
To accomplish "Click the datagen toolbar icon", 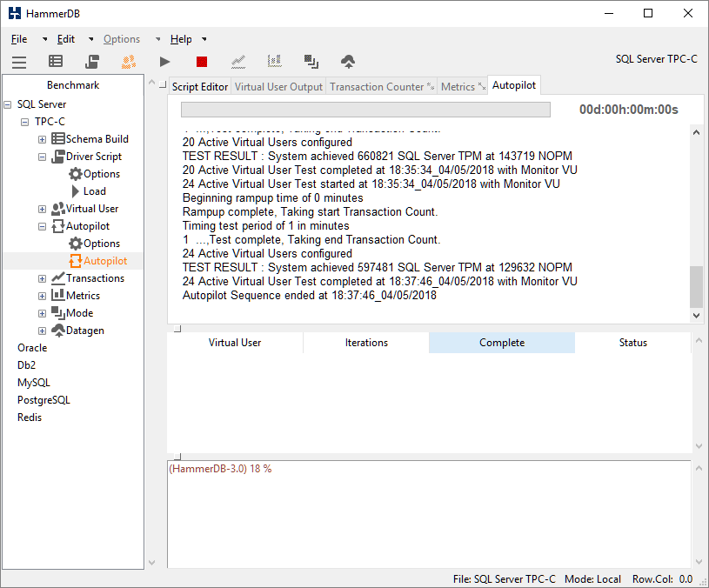I will 348,61.
